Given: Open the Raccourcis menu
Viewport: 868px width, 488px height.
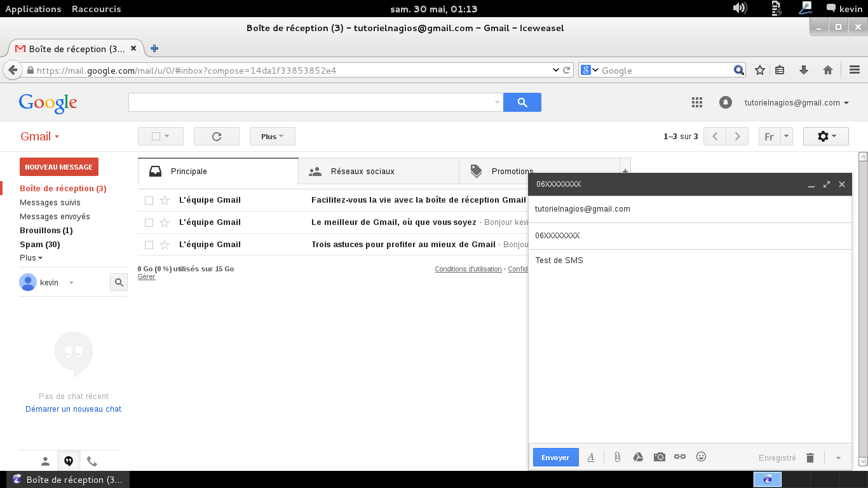Looking at the screenshot, I should click(x=96, y=9).
